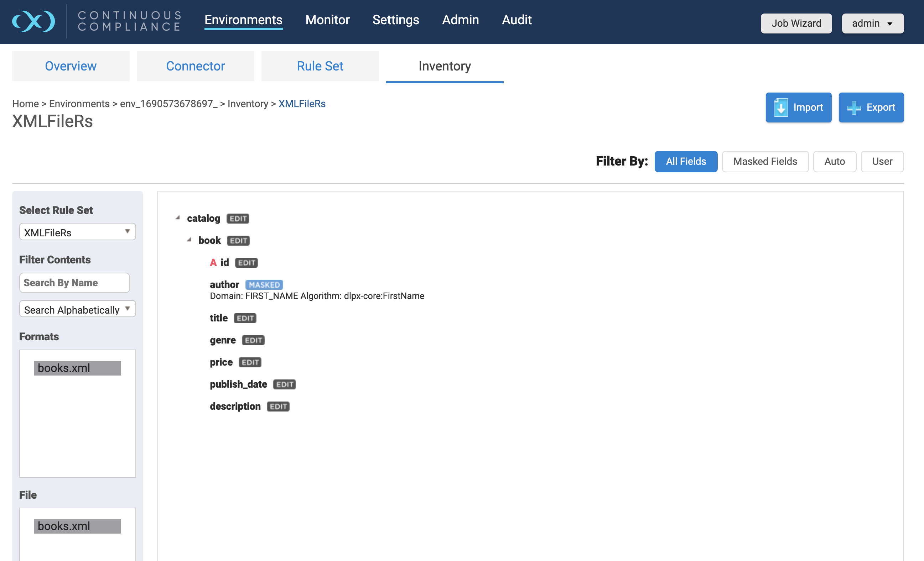Launch the Job Wizard
Image resolution: width=924 pixels, height=561 pixels.
pos(796,23)
